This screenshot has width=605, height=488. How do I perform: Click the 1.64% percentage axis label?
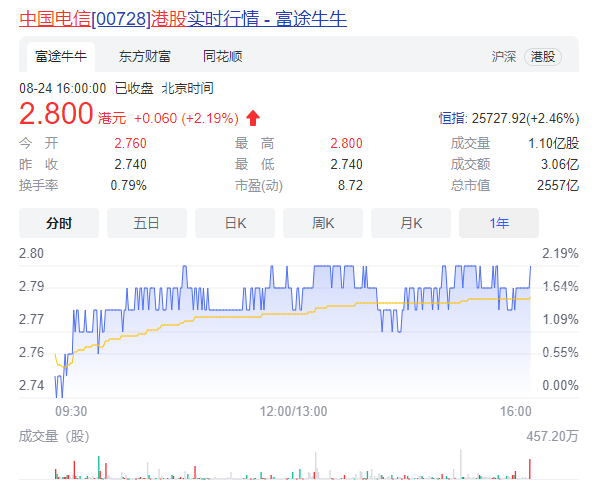[x=561, y=287]
